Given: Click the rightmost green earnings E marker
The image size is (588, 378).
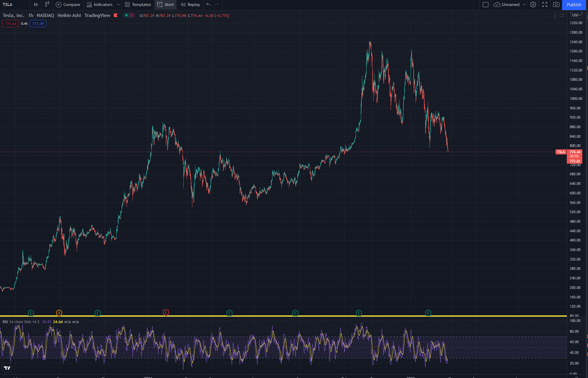Looking at the screenshot, I should (x=428, y=313).
